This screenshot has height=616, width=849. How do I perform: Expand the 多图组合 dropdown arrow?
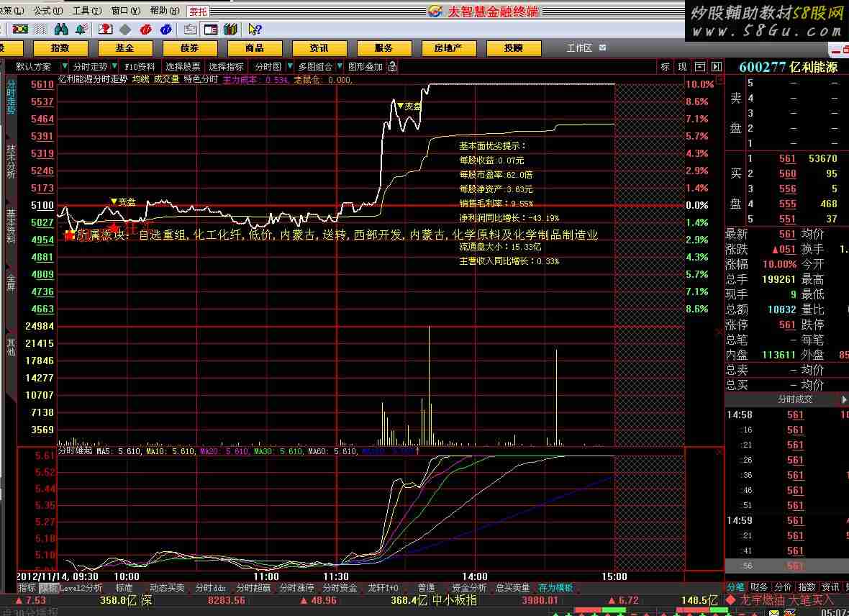coord(340,66)
